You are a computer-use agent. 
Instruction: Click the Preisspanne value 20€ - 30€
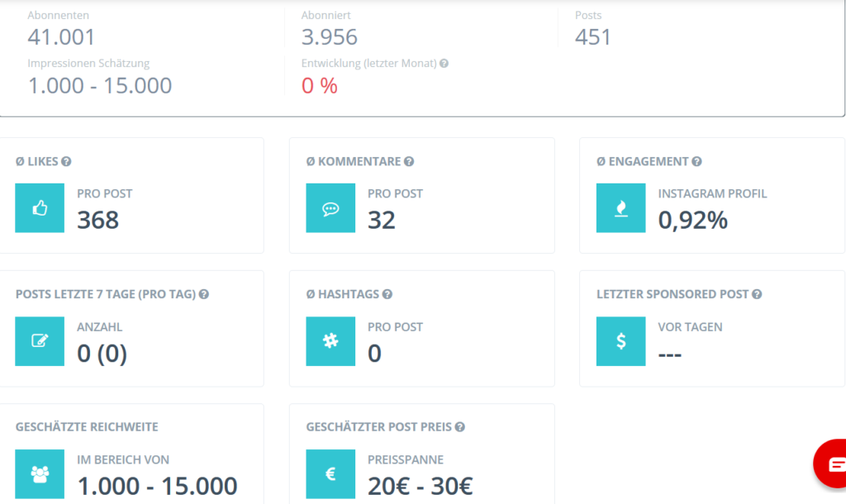(421, 486)
